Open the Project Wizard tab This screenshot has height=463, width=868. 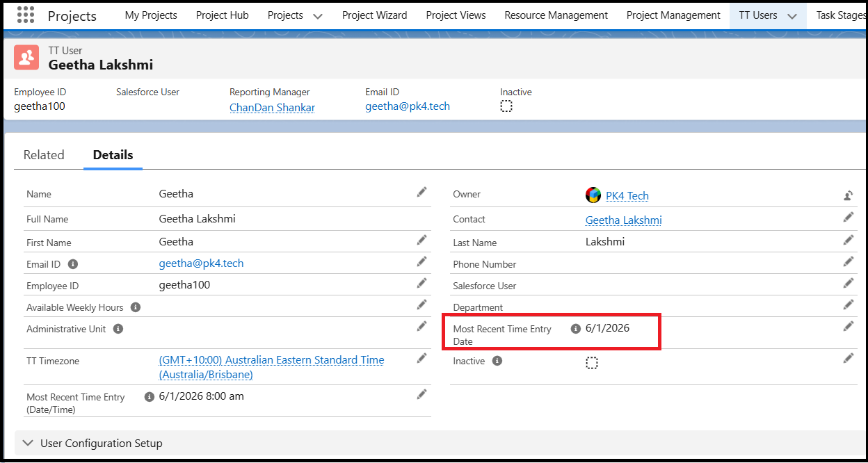pyautogui.click(x=375, y=15)
